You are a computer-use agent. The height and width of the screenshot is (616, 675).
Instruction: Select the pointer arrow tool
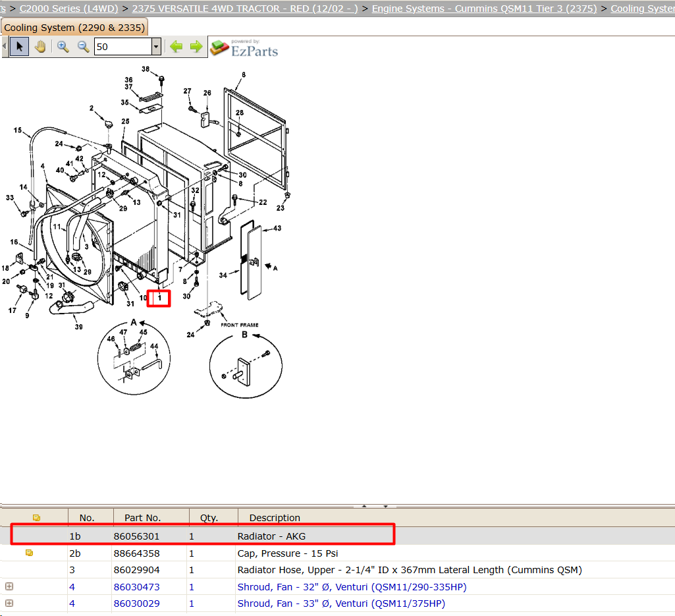(x=19, y=47)
